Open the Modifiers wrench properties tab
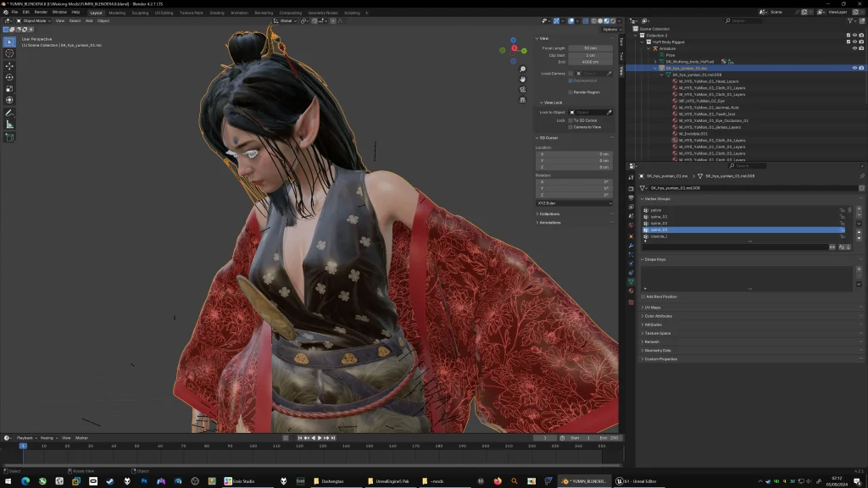This screenshot has height=488, width=868. pyautogui.click(x=631, y=246)
